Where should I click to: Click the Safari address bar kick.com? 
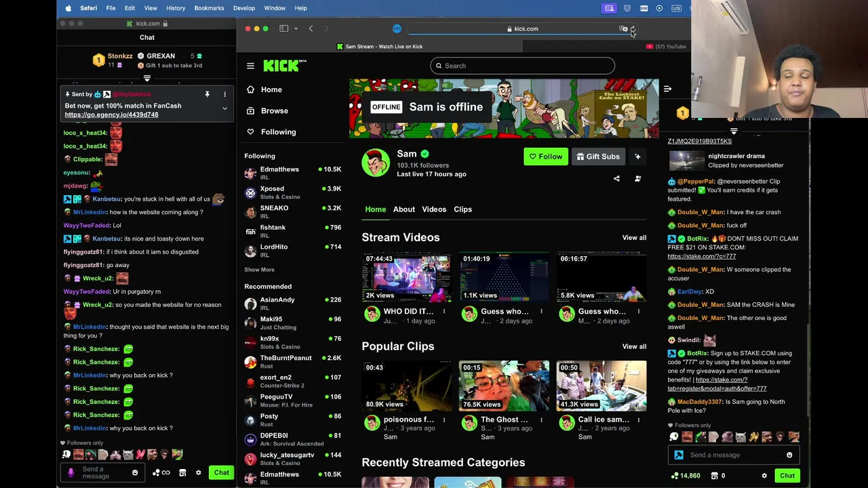pyautogui.click(x=522, y=28)
